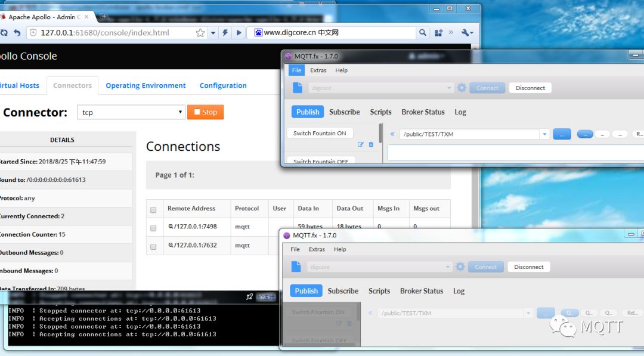644x356 pixels.
Task: Toggle the Ret... retained option in lower MQTT.fx
Action: click(x=631, y=313)
